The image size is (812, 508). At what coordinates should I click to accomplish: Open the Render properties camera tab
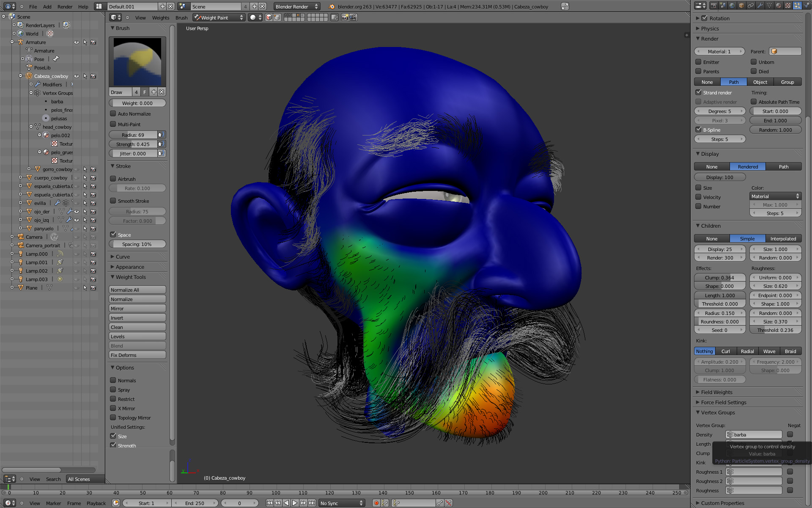point(714,6)
